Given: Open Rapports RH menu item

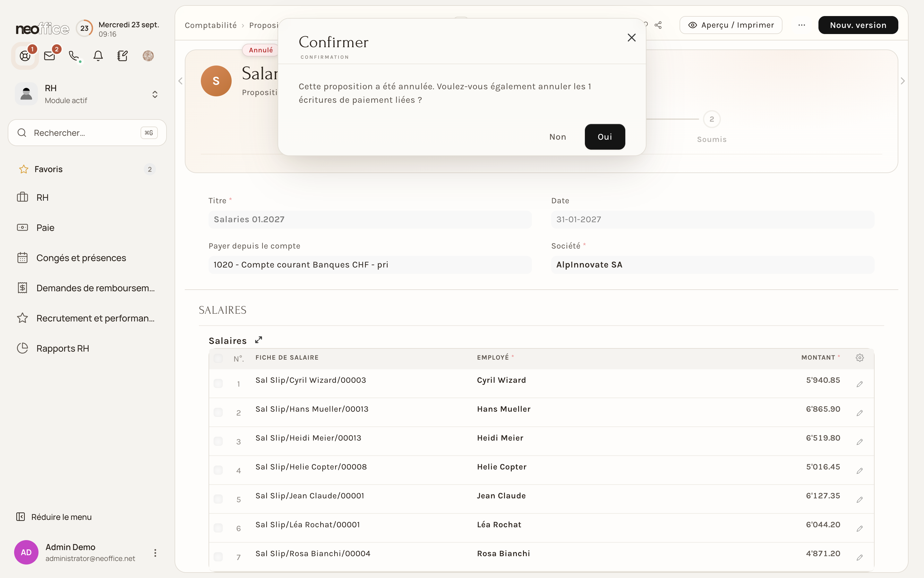Looking at the screenshot, I should tap(87, 348).
